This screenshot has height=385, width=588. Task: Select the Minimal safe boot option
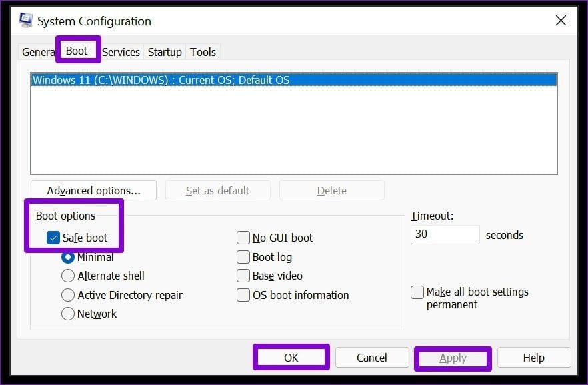[x=68, y=257]
